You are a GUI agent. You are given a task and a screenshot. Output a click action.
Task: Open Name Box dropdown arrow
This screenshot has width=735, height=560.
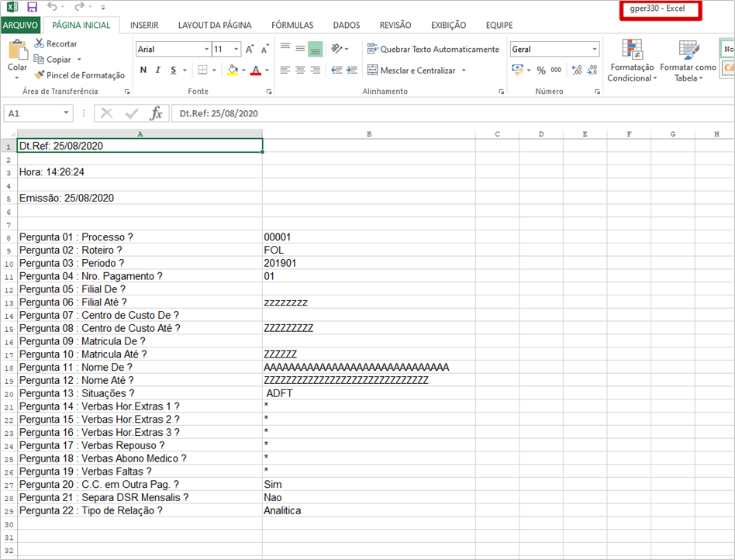(66, 113)
